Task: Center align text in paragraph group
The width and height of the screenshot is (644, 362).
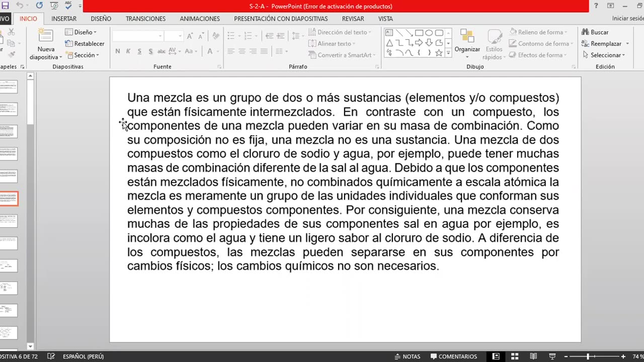Action: click(242, 51)
